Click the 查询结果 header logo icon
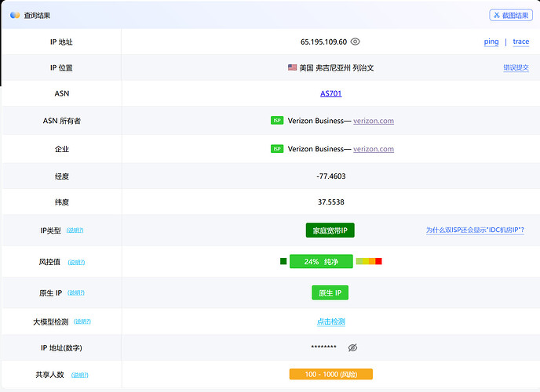540x392 pixels. pyautogui.click(x=15, y=15)
